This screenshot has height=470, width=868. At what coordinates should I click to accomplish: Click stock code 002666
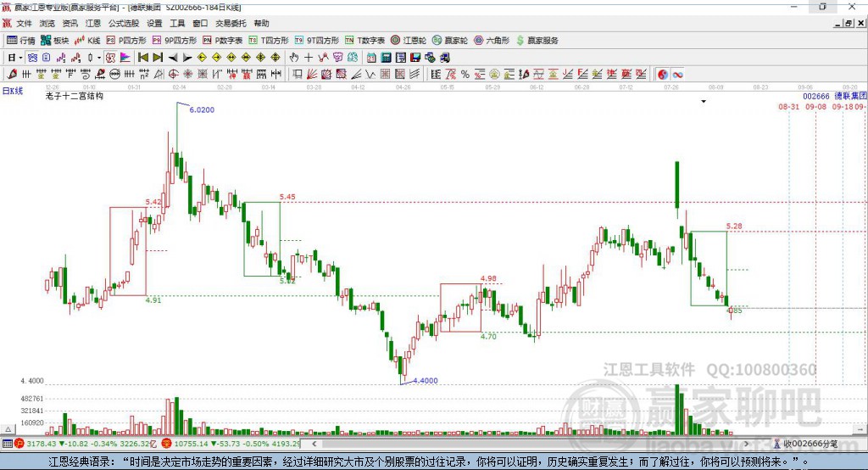(816, 97)
